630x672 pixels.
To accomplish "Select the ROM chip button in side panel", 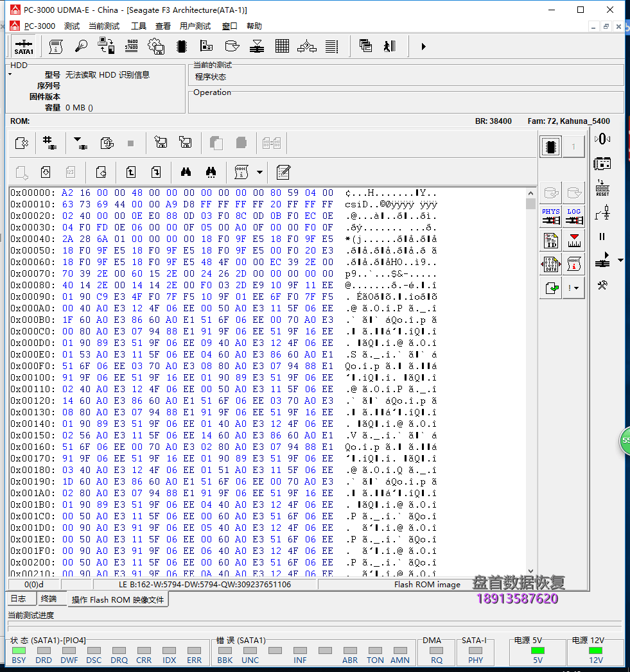I will (550, 147).
